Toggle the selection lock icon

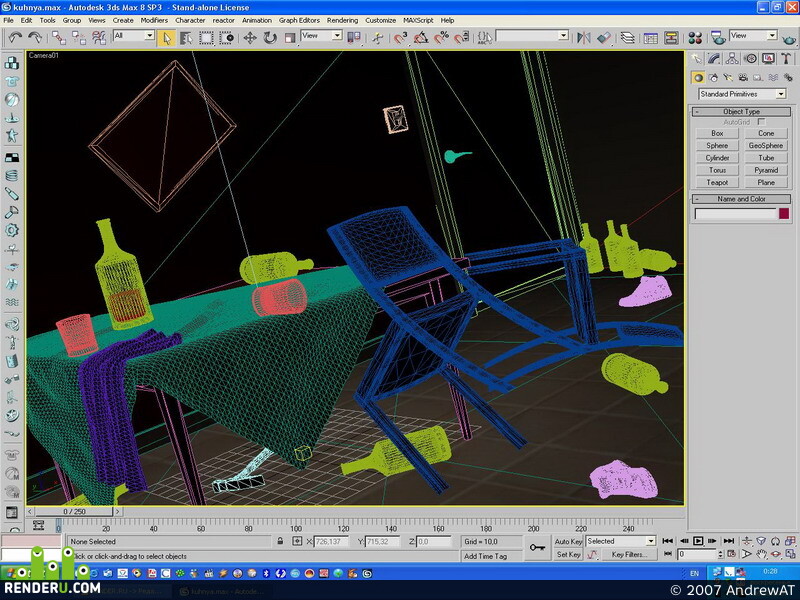coord(280,541)
